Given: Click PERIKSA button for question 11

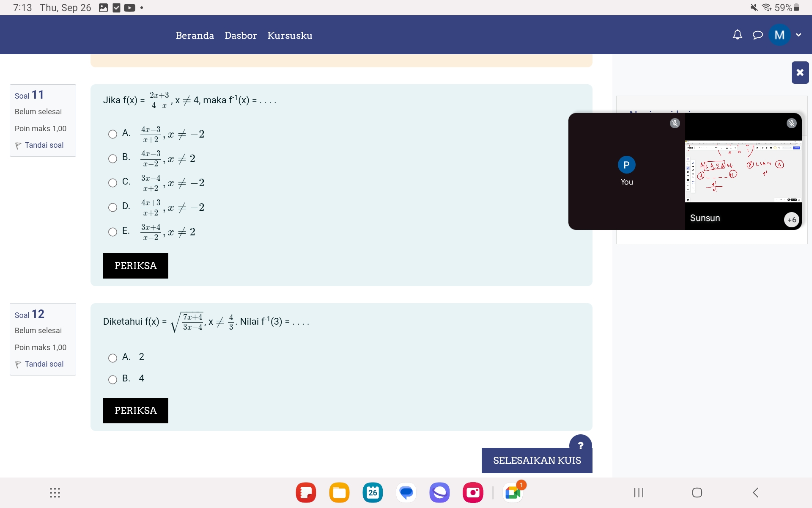Looking at the screenshot, I should click(136, 265).
